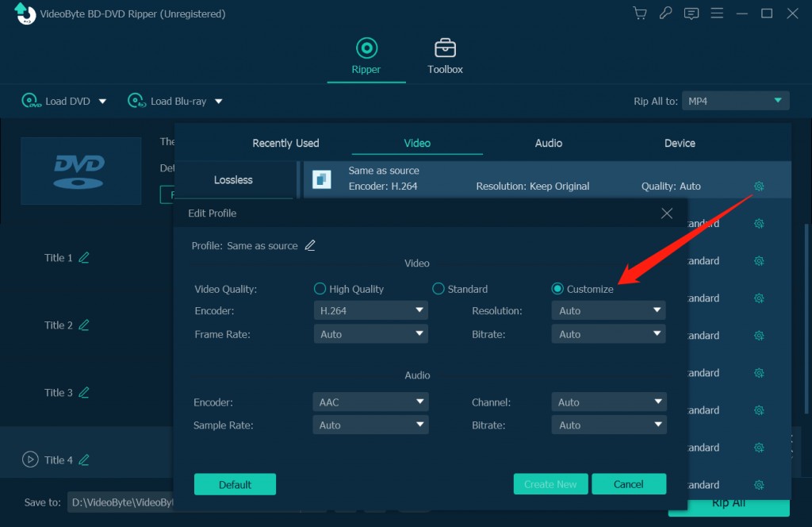812x527 pixels.
Task: Click the Default button
Action: click(235, 484)
